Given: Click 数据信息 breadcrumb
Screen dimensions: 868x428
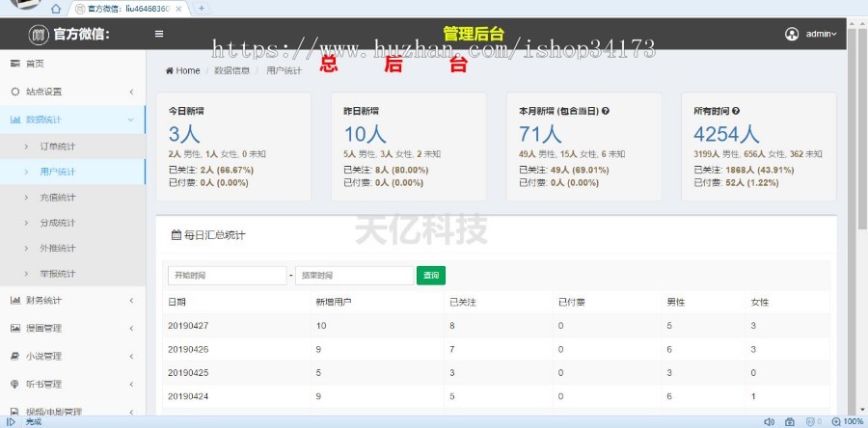Looking at the screenshot, I should pos(231,70).
